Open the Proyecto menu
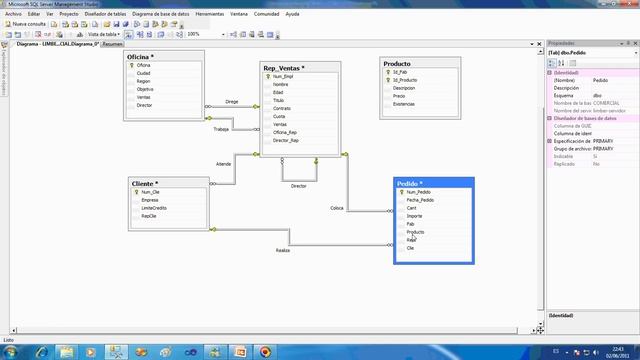The image size is (640, 360). [x=69, y=14]
